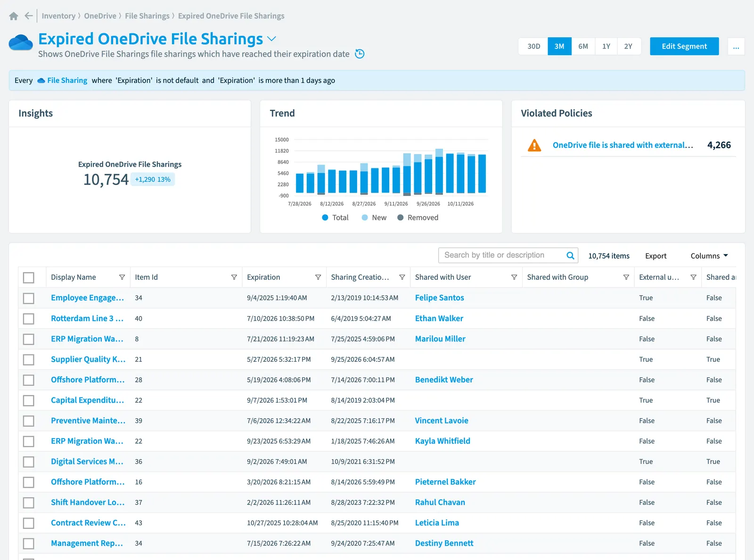754x560 pixels.
Task: Filter the Sharing Creation column
Action: (x=402, y=277)
